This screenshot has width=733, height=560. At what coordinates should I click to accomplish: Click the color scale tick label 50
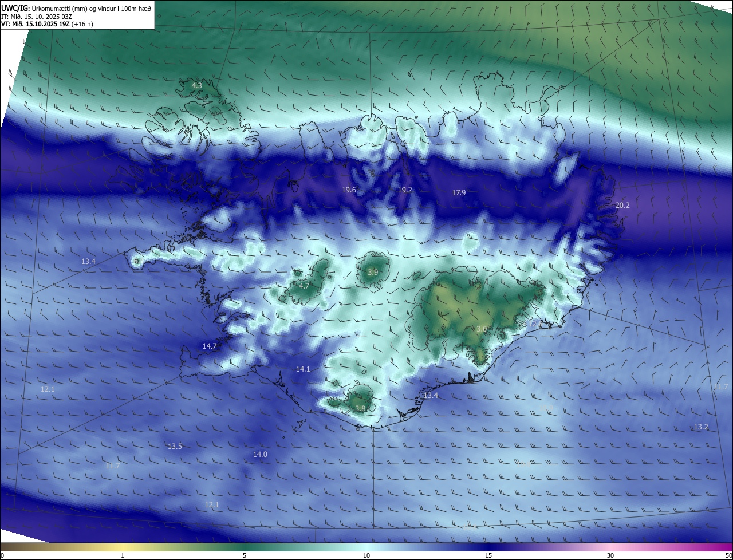pos(728,555)
